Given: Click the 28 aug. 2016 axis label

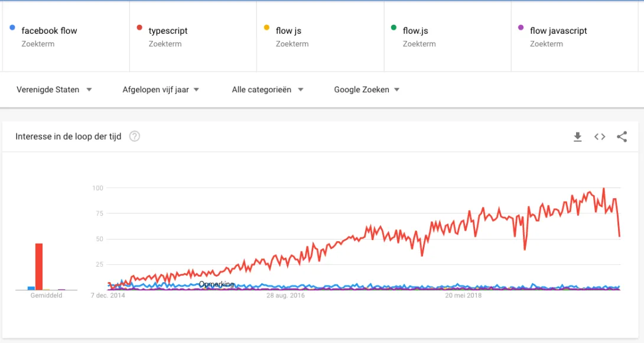Looking at the screenshot, I should pyautogui.click(x=286, y=295).
